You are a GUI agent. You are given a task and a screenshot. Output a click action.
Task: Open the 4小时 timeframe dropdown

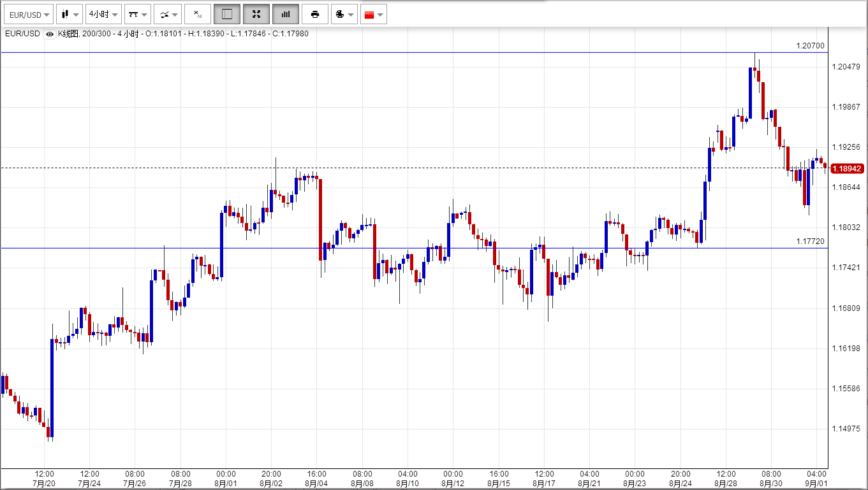pyautogui.click(x=103, y=14)
